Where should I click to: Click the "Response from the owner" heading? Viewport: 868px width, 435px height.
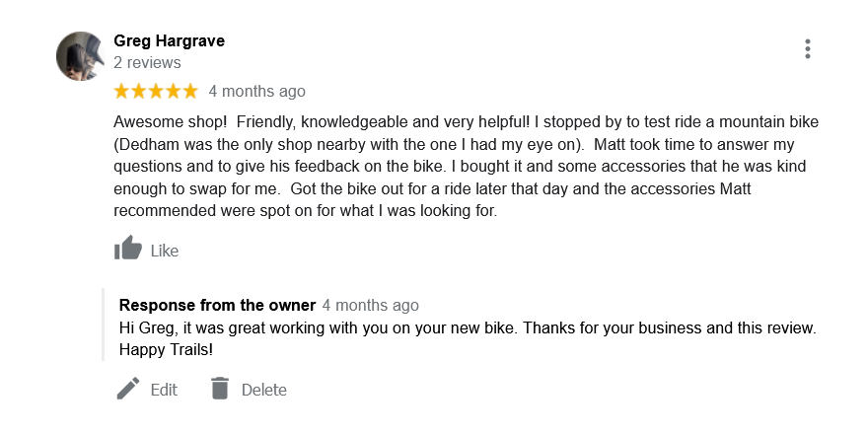217,305
